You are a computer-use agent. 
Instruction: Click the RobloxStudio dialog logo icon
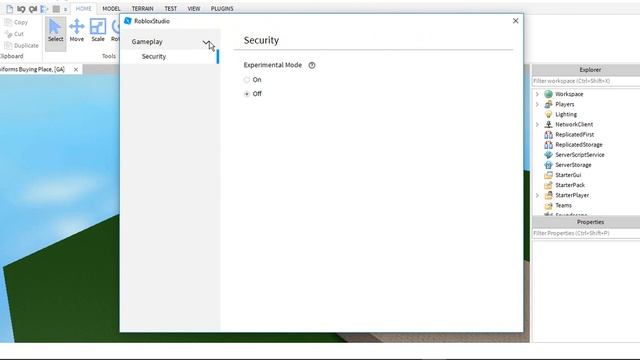[x=128, y=21]
